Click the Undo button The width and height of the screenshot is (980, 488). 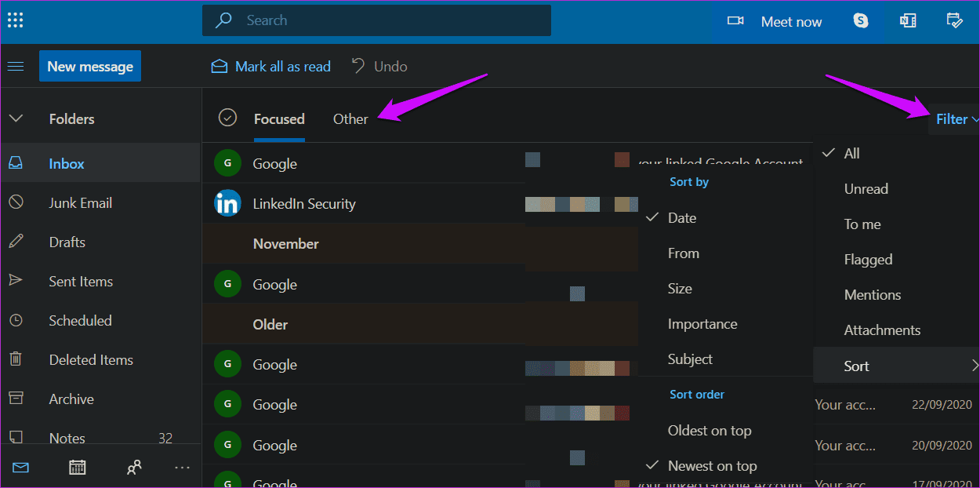(x=379, y=67)
